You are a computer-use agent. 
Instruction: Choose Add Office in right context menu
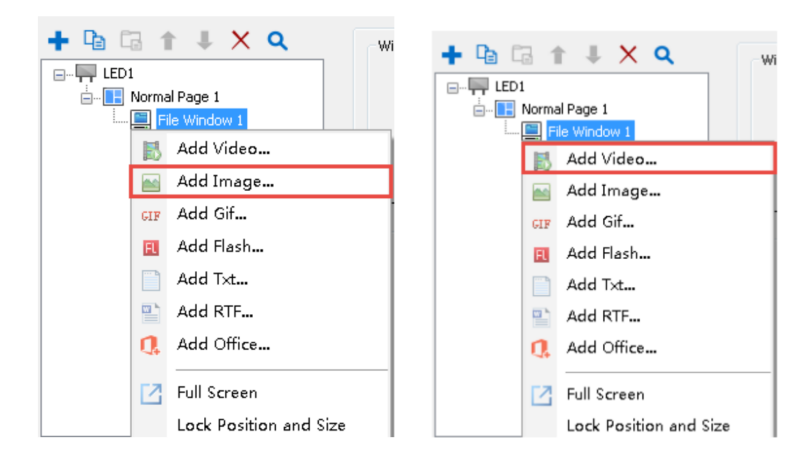click(x=648, y=348)
